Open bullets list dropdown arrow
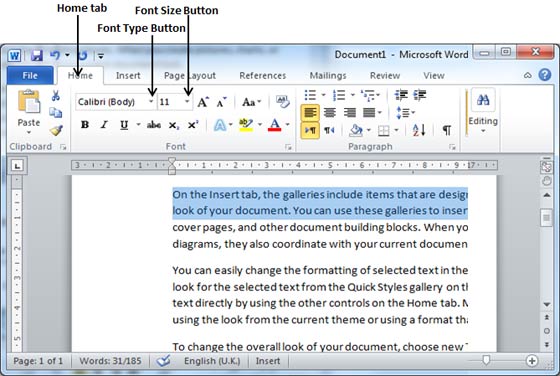 pos(324,95)
